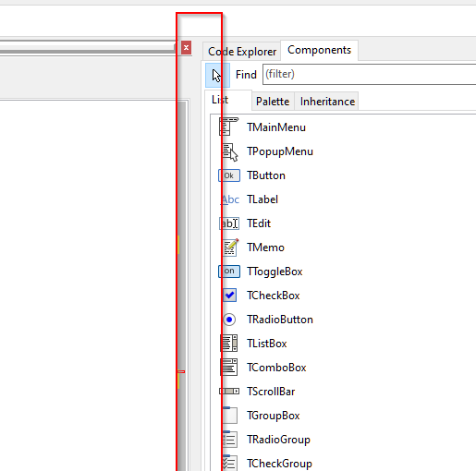Choose the TButton Ok icon
This screenshot has width=476, height=471.
[x=229, y=175]
